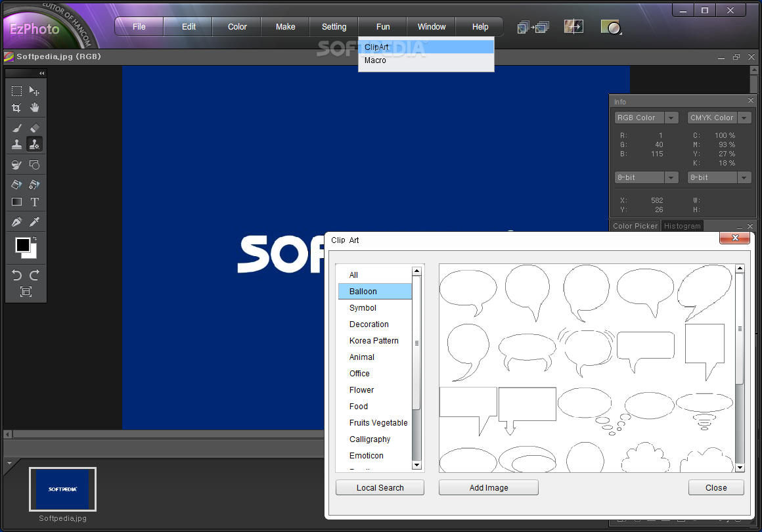
Task: Choose Macro from the Fun menu
Action: pyautogui.click(x=426, y=60)
